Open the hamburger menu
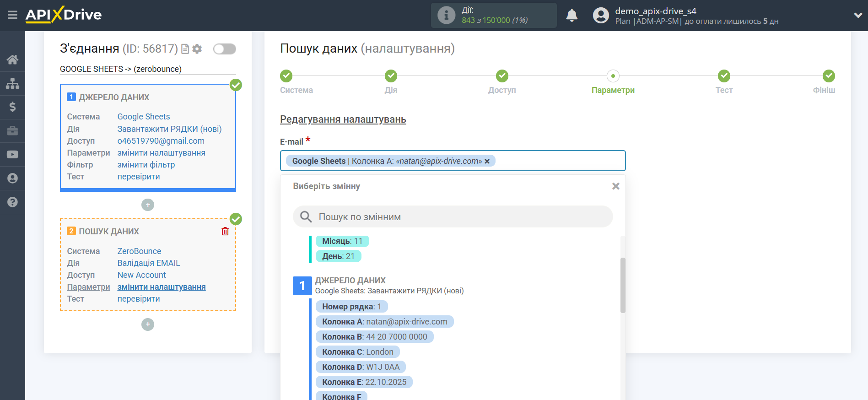This screenshot has height=400, width=868. click(12, 15)
